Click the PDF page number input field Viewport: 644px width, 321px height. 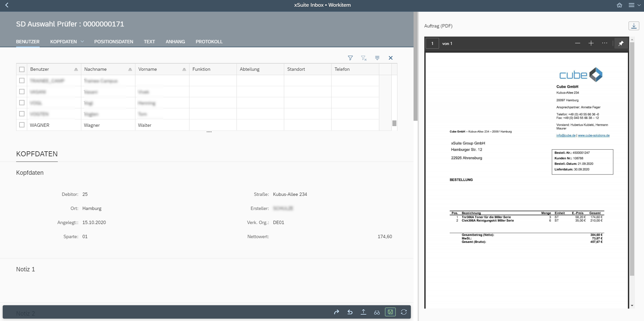click(432, 44)
